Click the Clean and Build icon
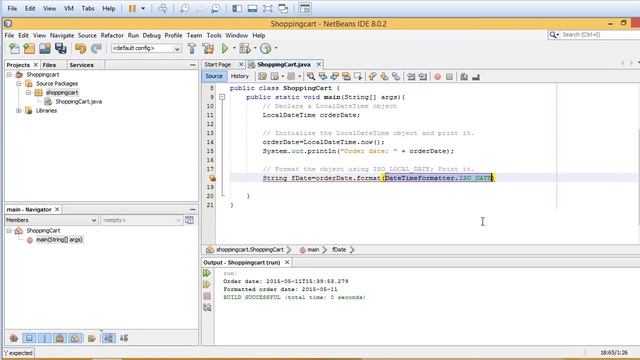640x360 pixels. (208, 49)
